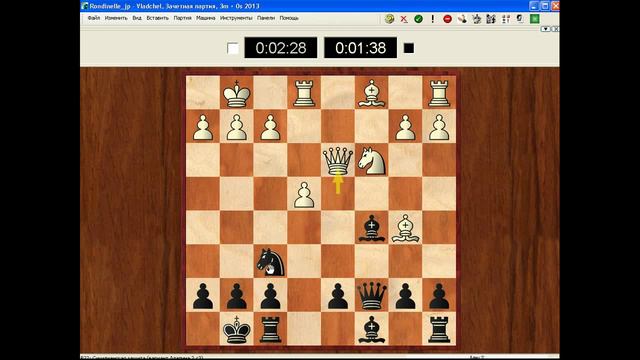Click the hand moving piece icon
640x360 pixels.
point(462,19)
